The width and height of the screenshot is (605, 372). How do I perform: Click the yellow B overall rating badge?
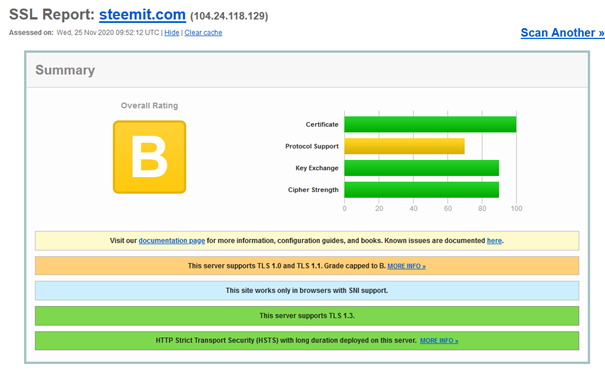coord(149,157)
